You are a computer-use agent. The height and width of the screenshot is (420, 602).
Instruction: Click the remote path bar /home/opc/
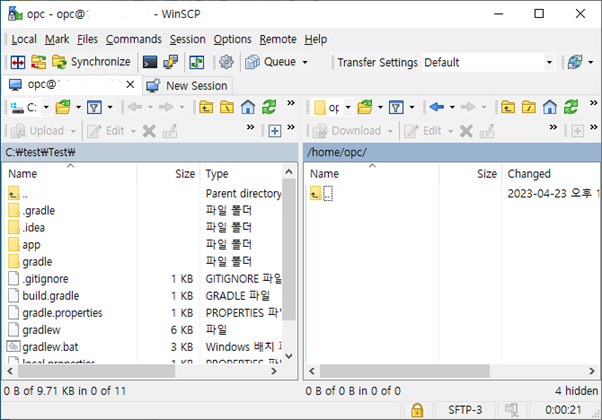click(x=452, y=152)
